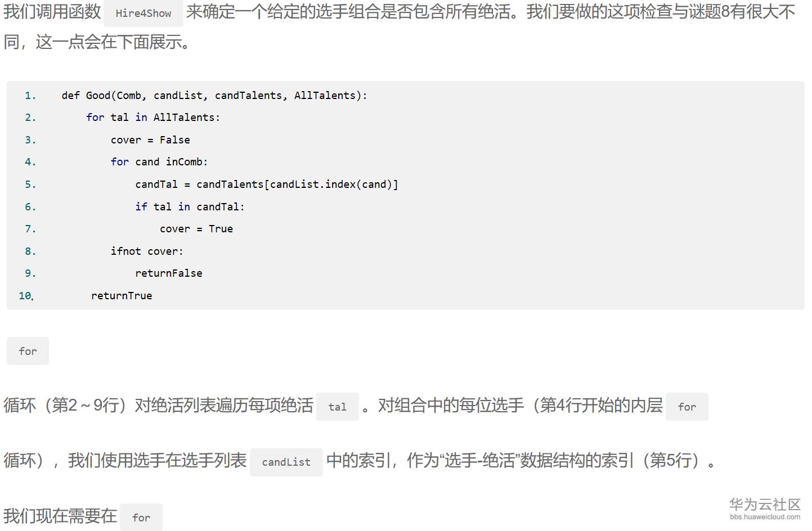Click the candTalents[candList.index(cand)] code line

tap(266, 184)
